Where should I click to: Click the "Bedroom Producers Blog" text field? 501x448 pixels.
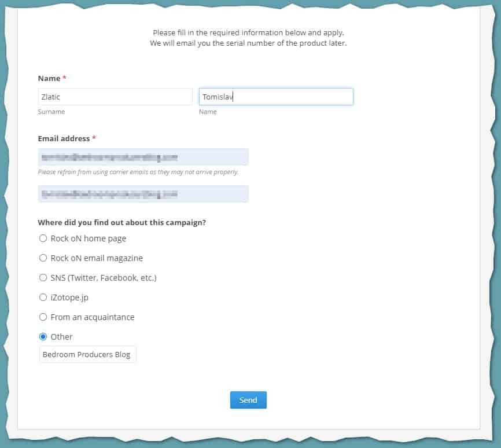click(87, 355)
